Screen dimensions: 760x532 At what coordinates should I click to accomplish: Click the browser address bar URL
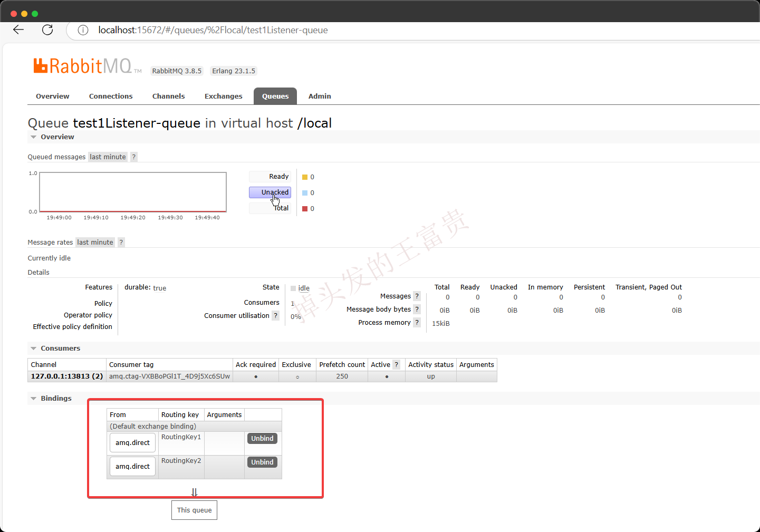(x=213, y=30)
